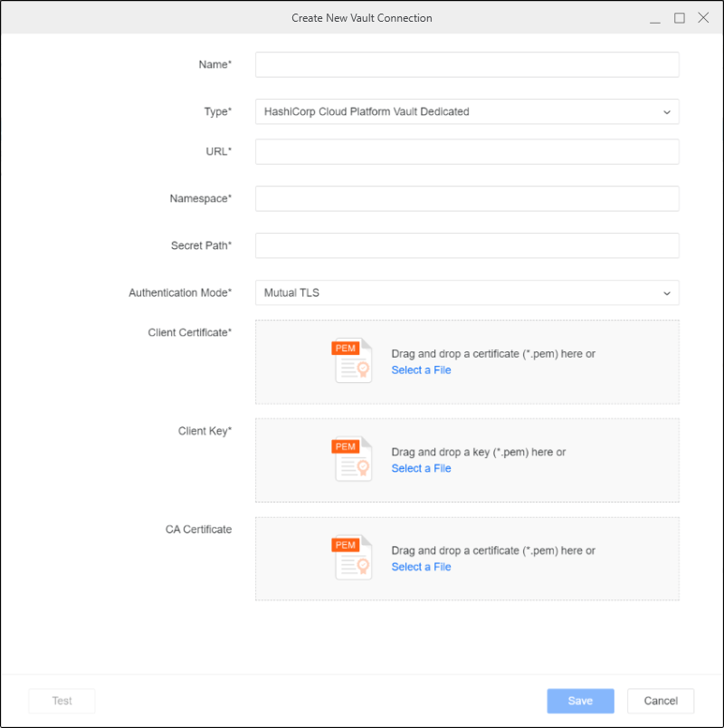Click the Client Key PEM file icon
This screenshot has height=728, width=724.
click(353, 459)
